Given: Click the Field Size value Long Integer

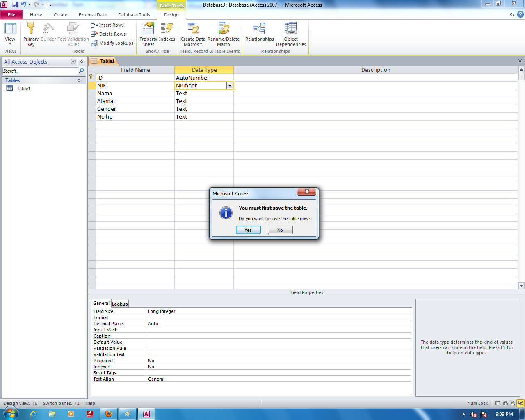Looking at the screenshot, I should click(x=279, y=311).
